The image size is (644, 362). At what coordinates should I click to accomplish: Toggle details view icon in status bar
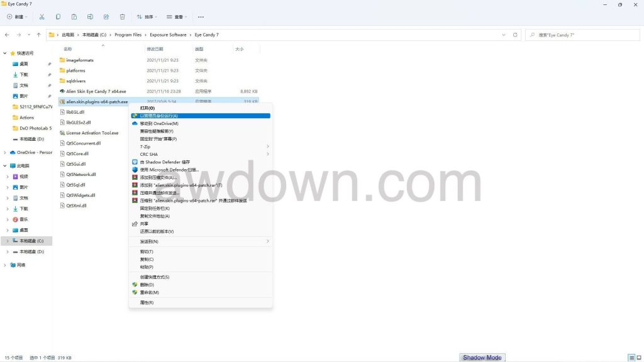pos(630,358)
